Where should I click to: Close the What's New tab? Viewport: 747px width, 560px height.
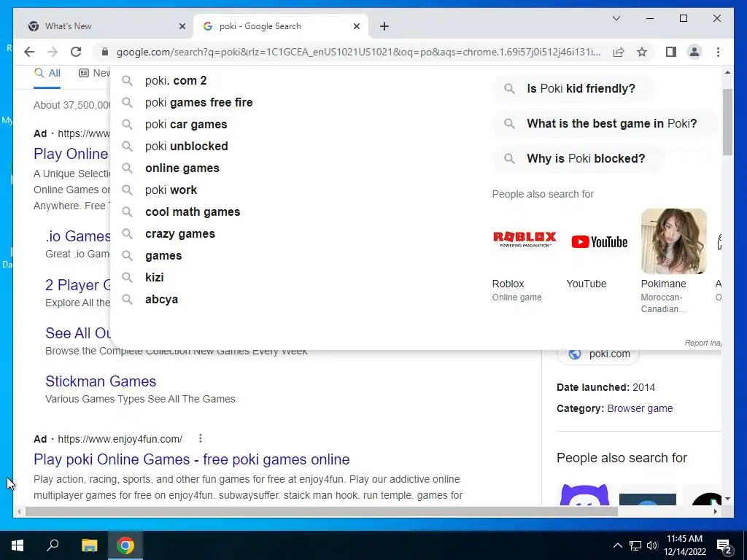click(x=182, y=26)
